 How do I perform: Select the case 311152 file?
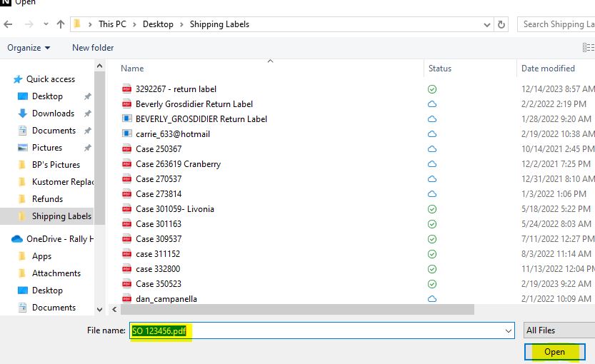pyautogui.click(x=158, y=254)
